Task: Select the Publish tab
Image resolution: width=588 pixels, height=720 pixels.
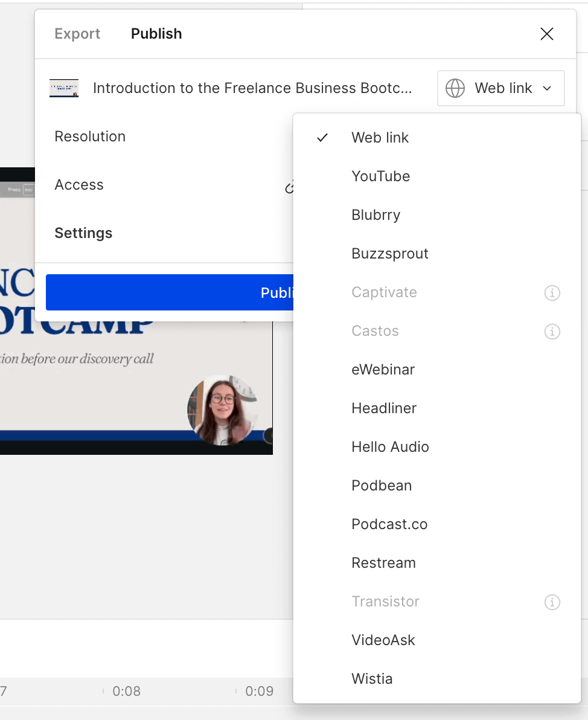Action: (x=156, y=34)
